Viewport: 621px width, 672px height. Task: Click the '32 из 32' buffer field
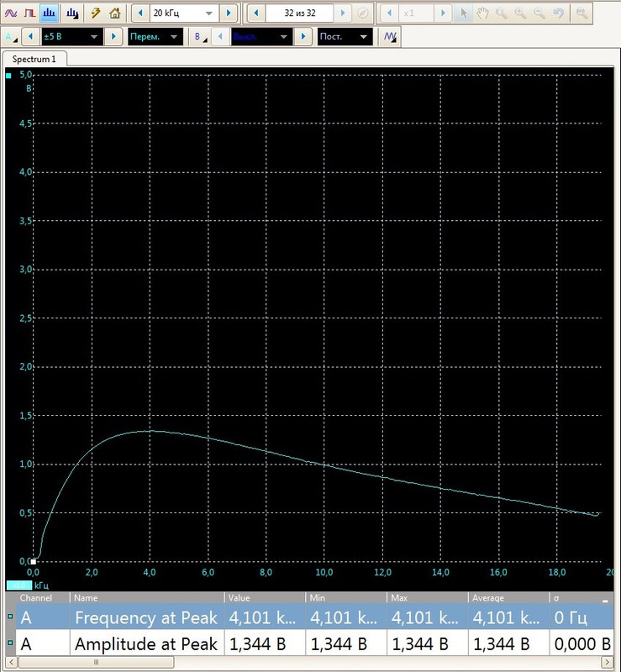point(299,13)
